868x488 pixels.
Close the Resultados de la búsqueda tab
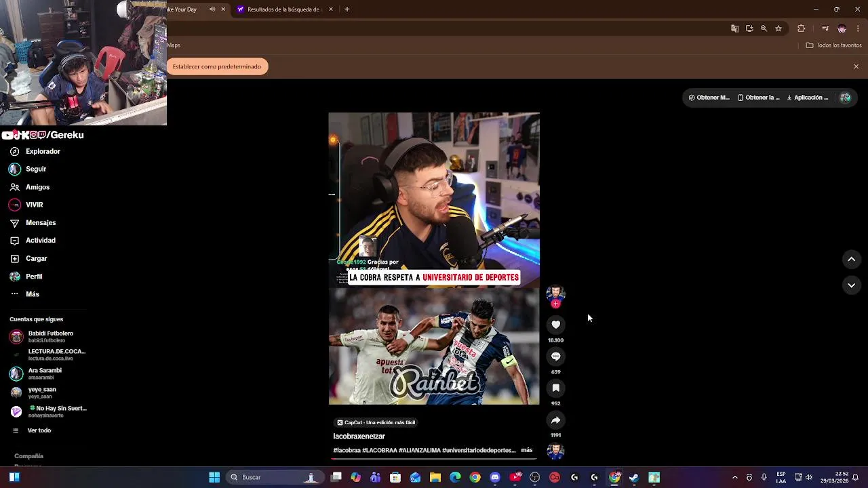331,9
